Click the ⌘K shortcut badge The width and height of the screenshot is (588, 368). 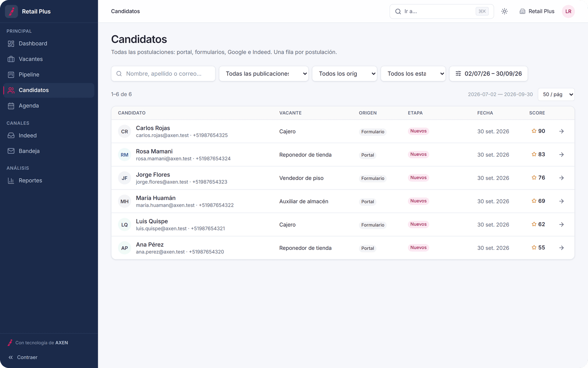click(482, 11)
